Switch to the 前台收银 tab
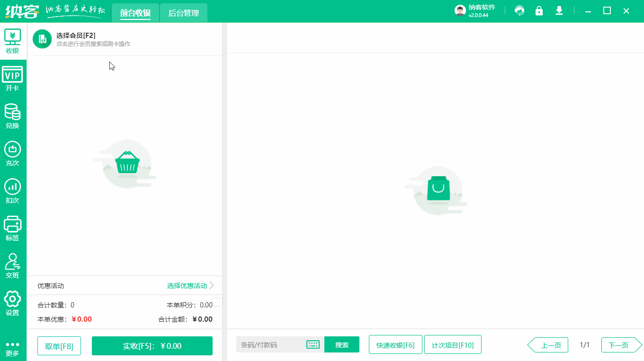Viewport: 644px width, 361px height. click(135, 13)
